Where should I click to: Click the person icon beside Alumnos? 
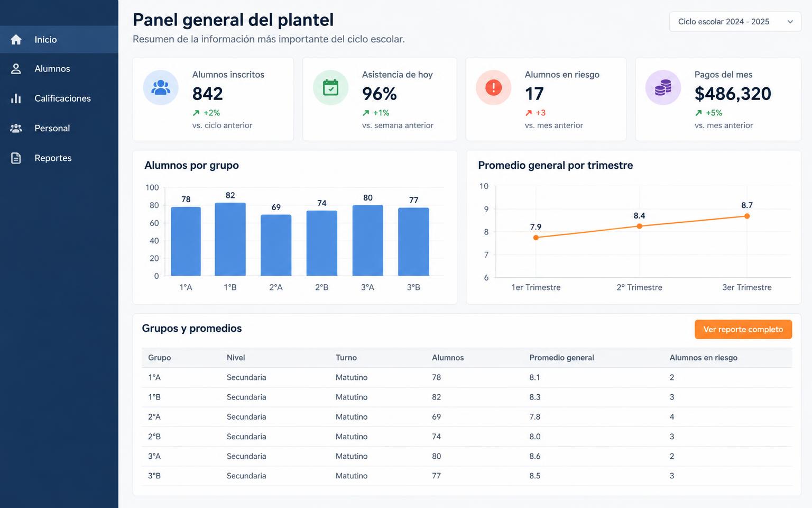[16, 69]
